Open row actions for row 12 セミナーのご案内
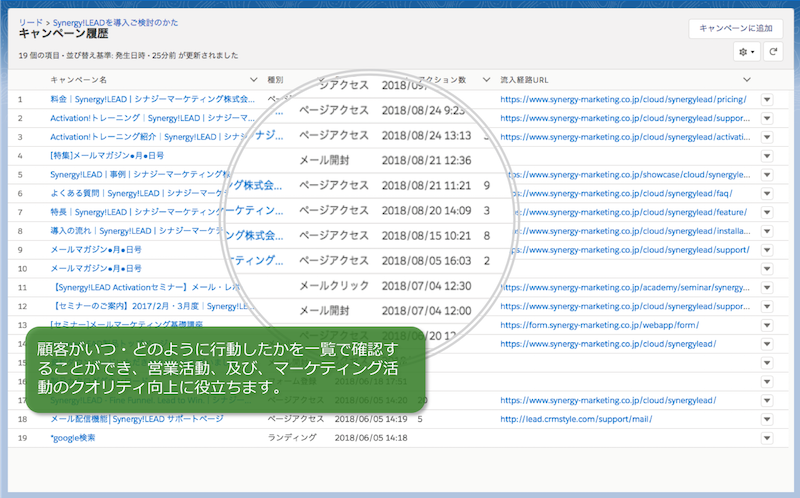Screen dimensions: 800x498 [767, 307]
